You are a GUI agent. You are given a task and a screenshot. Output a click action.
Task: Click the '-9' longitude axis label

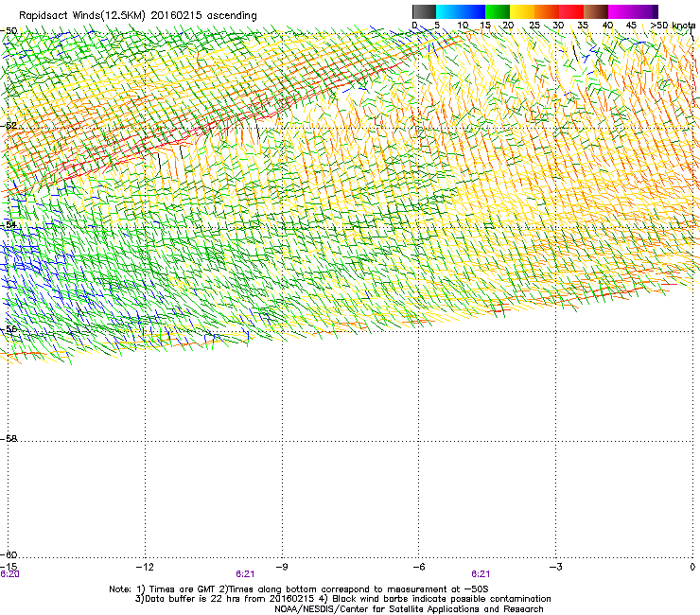point(281,567)
